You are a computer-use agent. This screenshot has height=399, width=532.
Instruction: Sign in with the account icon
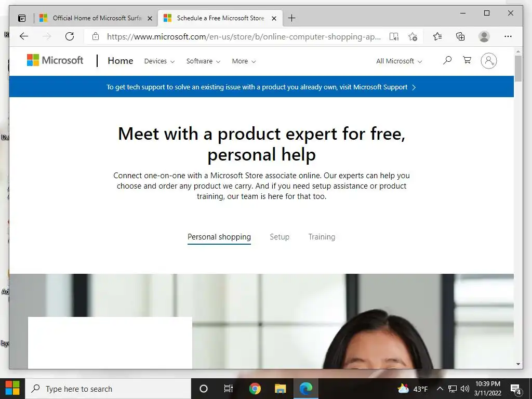point(488,61)
